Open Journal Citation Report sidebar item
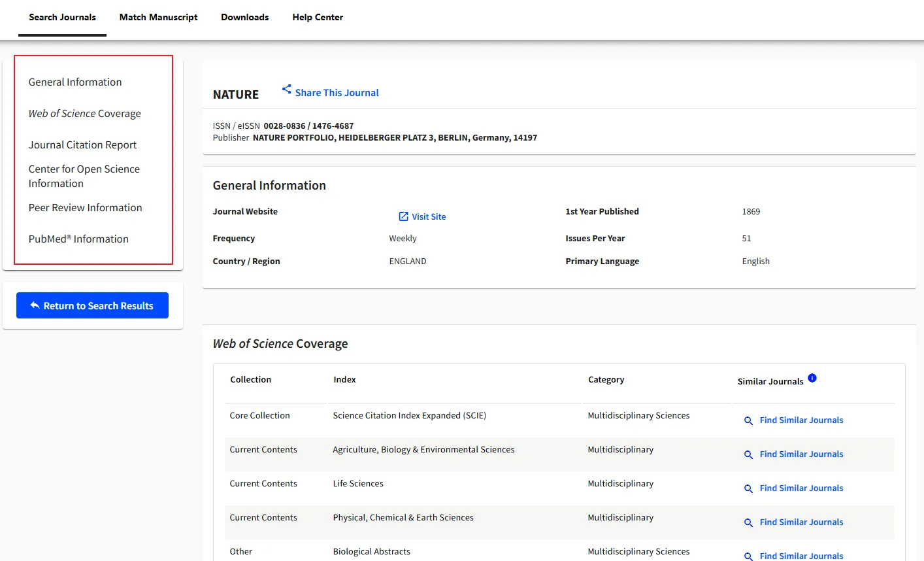 point(82,144)
